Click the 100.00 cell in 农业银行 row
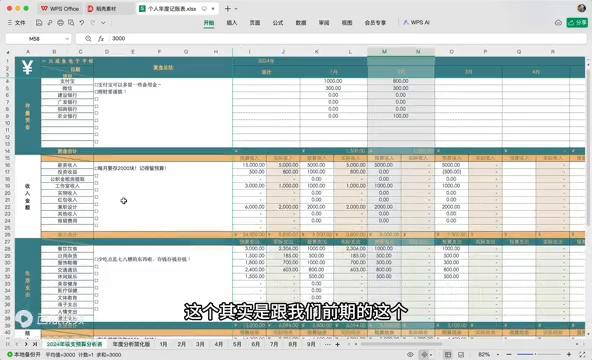Screen dimensions: 592x360 (401, 116)
